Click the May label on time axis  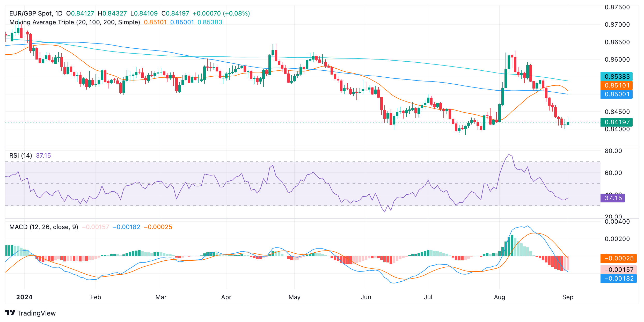point(294,297)
